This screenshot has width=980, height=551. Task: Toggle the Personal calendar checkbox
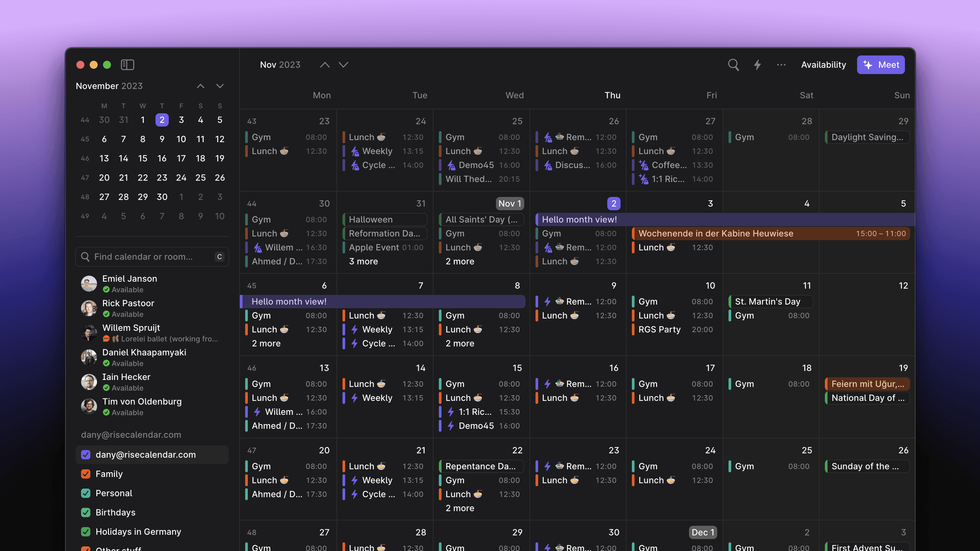86,493
